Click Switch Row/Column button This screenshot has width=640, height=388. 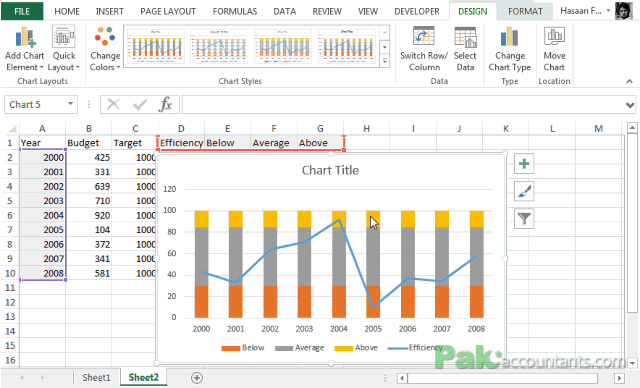coord(424,49)
